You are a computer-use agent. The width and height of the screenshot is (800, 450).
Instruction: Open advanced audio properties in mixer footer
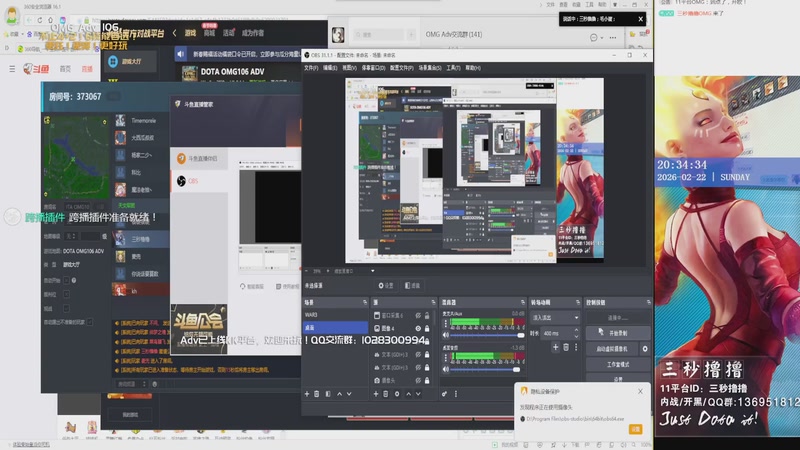444,394
